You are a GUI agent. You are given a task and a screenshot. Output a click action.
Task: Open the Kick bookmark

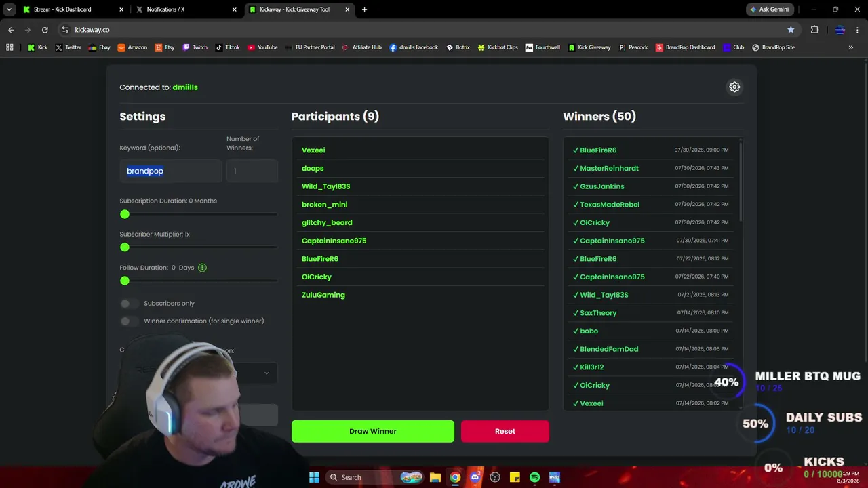point(37,47)
